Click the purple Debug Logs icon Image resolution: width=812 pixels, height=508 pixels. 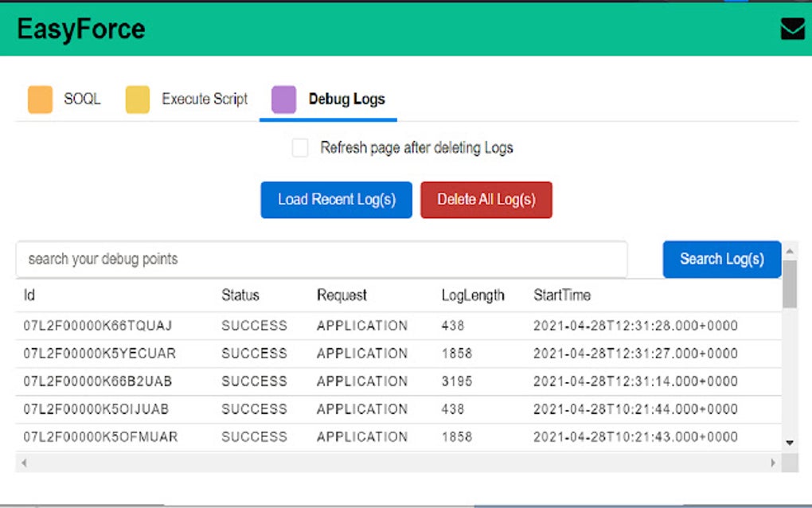[284, 100]
